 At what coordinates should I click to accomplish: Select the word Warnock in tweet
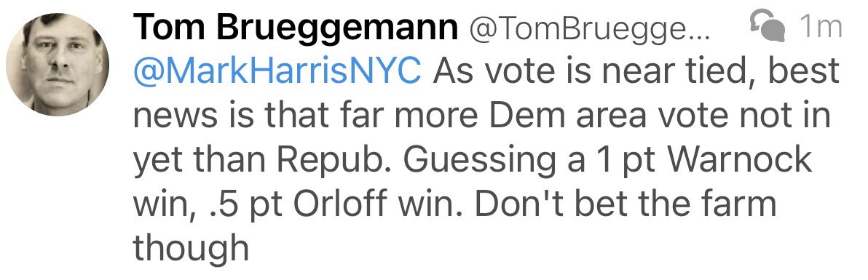coord(740,159)
